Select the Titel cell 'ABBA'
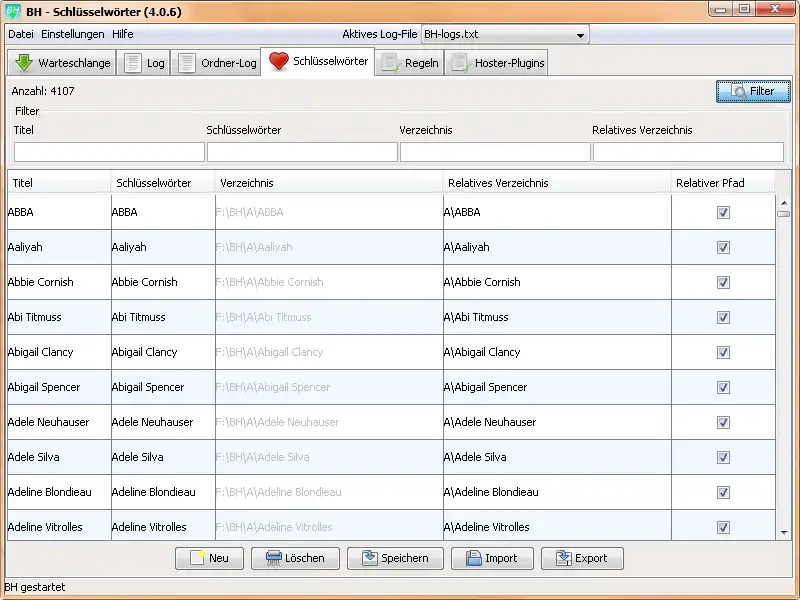The image size is (800, 600). coord(59,212)
